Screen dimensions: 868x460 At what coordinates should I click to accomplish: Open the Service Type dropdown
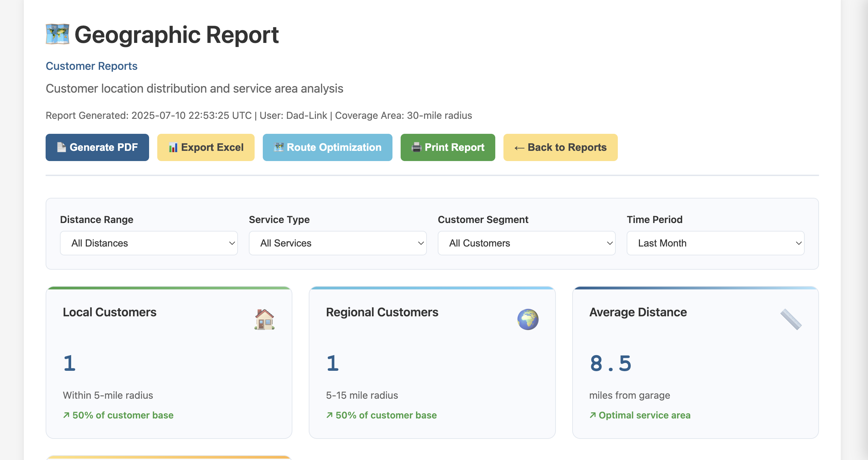[337, 243]
